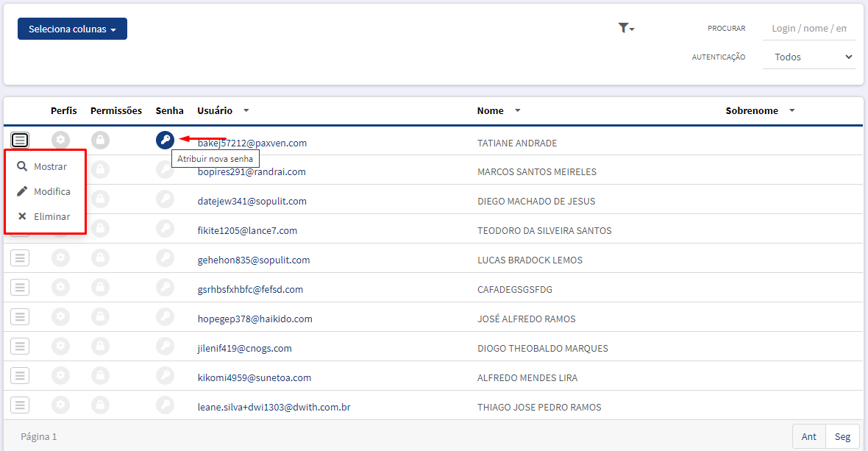Open the perfis gear for leane.silva+dwi1303@dwith.com.br
The image size is (868, 451).
click(61, 405)
